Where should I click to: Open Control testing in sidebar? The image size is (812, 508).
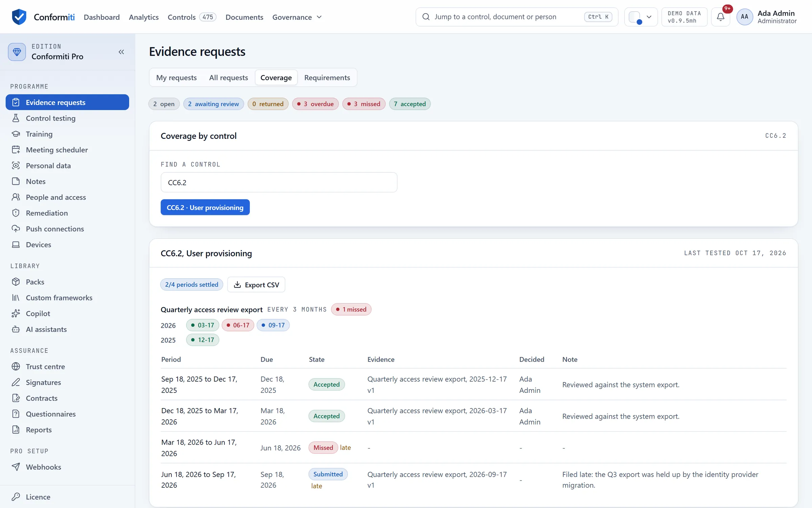point(67,118)
